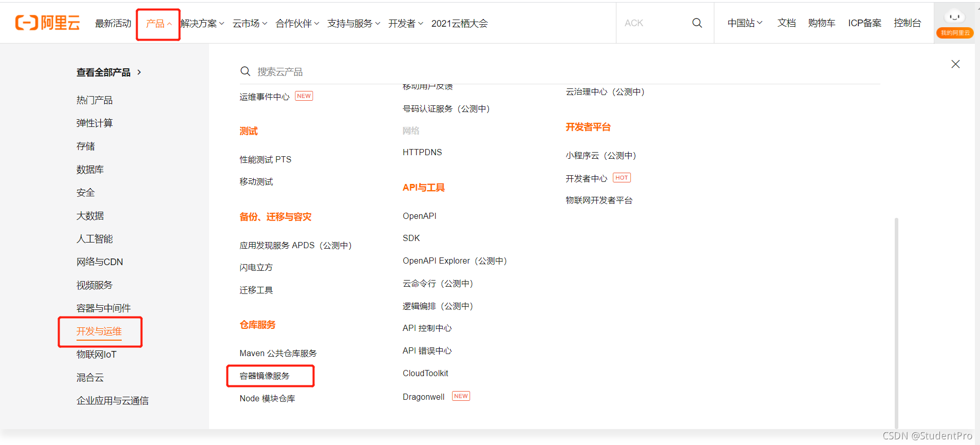Select 安全 category
Screen dimensions: 980x445
coord(86,193)
